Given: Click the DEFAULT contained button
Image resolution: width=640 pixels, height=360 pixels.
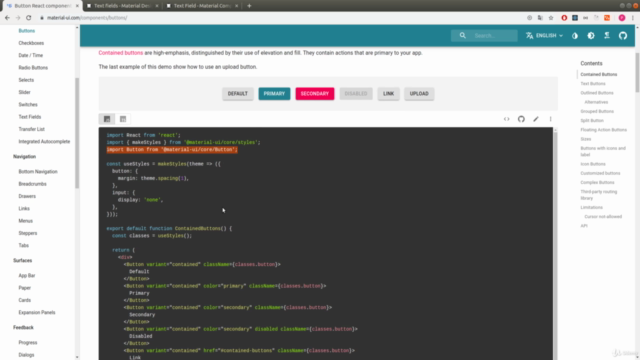Looking at the screenshot, I should (x=238, y=94).
